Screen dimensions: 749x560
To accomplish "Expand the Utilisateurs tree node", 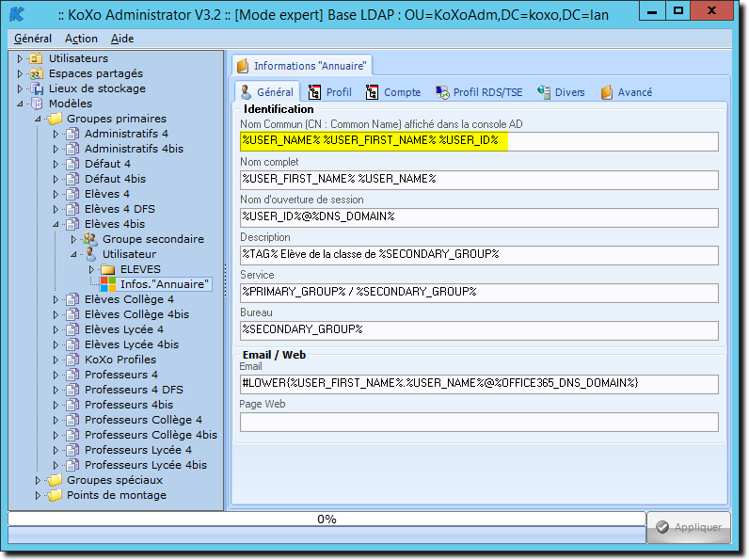I will click(20, 58).
